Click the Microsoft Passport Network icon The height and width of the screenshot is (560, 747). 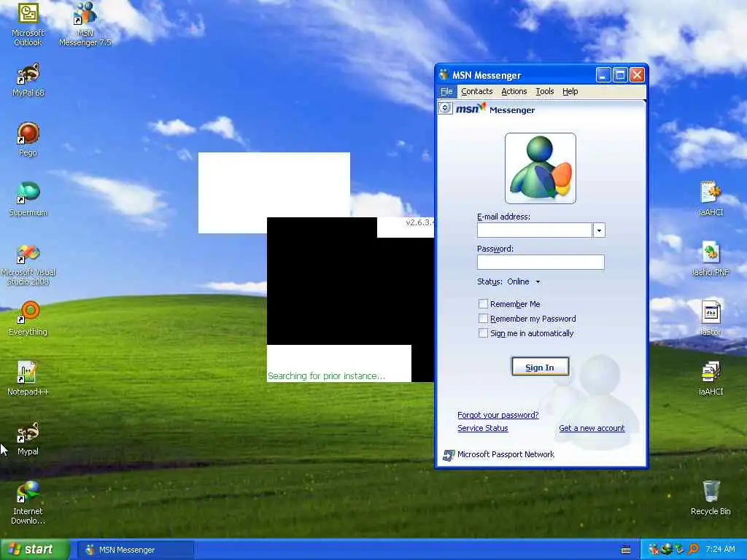coord(449,455)
